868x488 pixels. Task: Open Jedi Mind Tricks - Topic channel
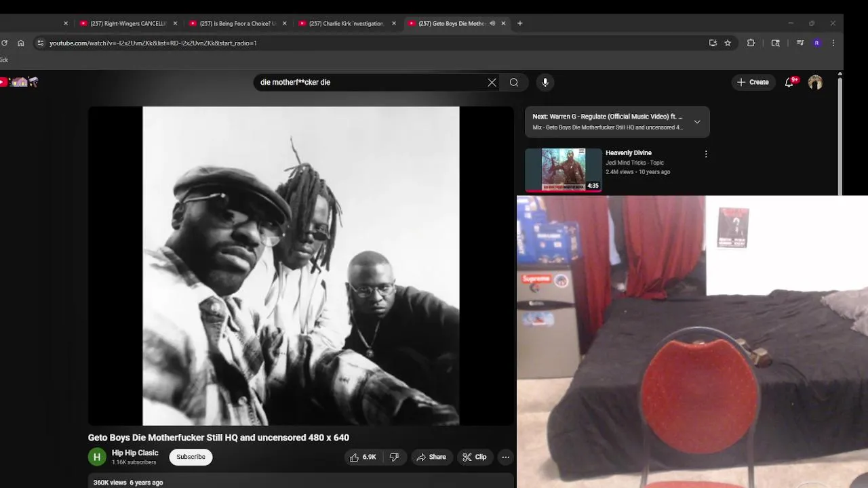[x=635, y=163]
